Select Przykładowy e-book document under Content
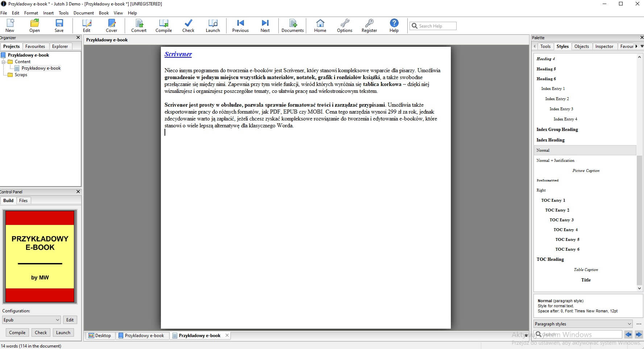644x349 pixels. pos(41,68)
